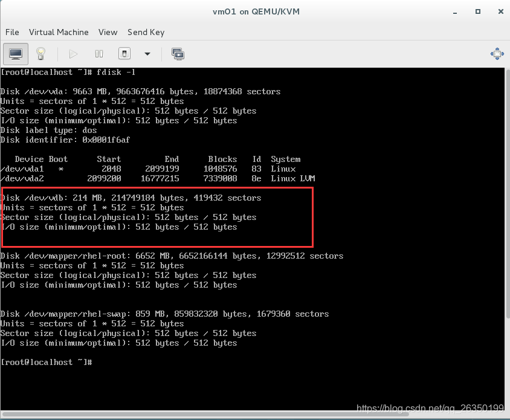Click the horizontal scrollbar at bottom

[205, 414]
